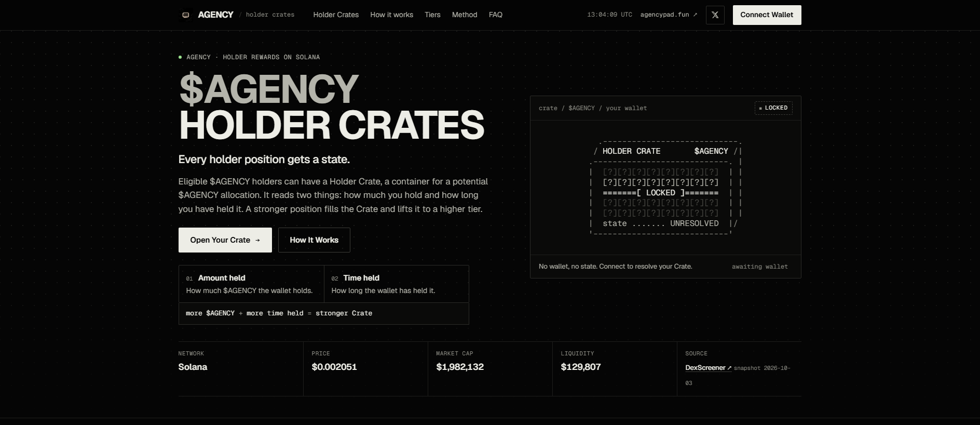Click the Open Your Crate button
Screen dimensions: 980x425
click(225, 240)
